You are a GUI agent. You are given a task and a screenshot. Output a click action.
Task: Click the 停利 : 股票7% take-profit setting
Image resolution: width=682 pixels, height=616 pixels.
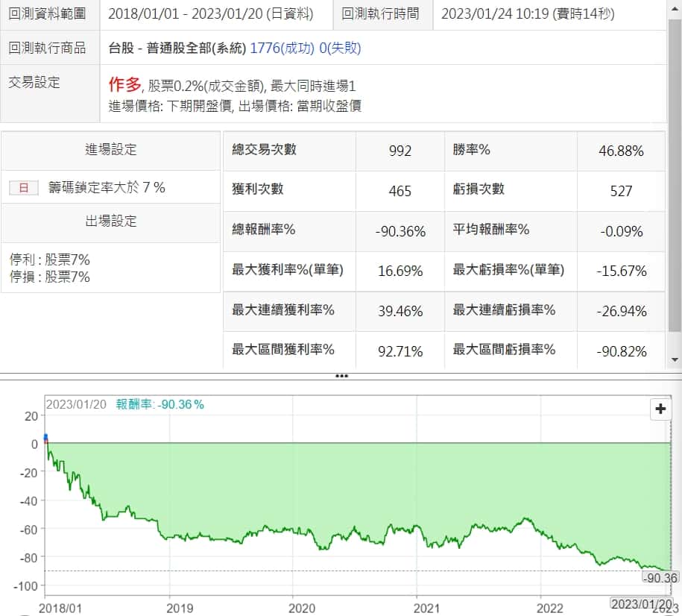50,260
